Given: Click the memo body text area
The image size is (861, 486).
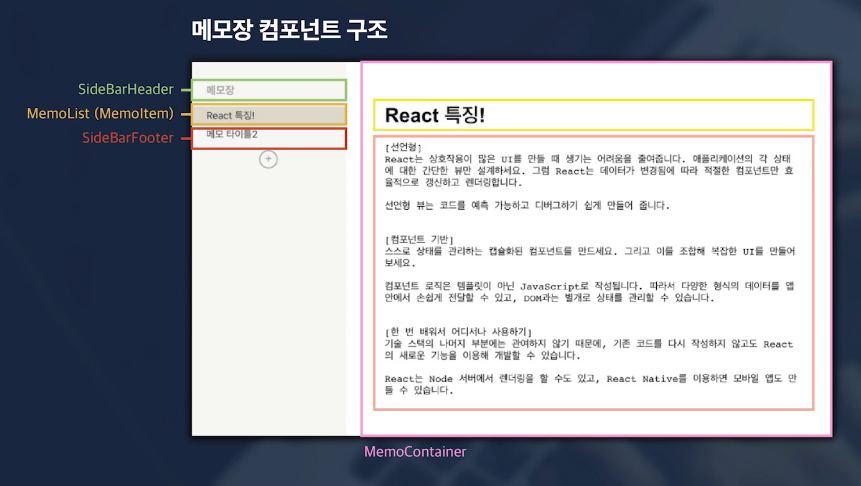Looking at the screenshot, I should click(x=593, y=273).
